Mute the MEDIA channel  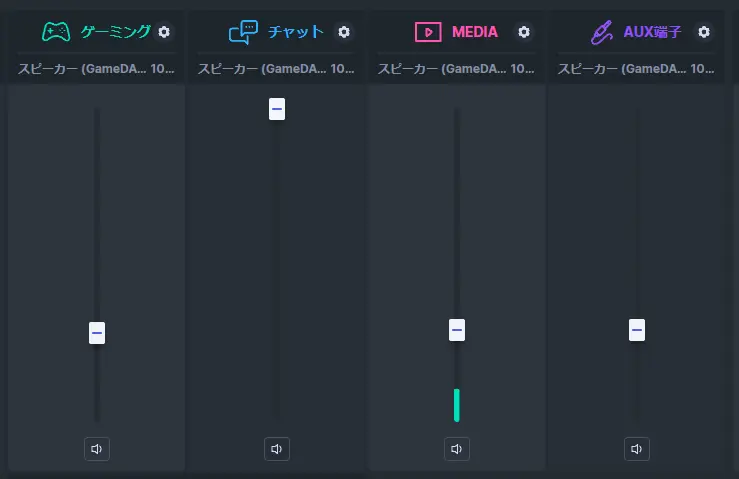pyautogui.click(x=457, y=449)
